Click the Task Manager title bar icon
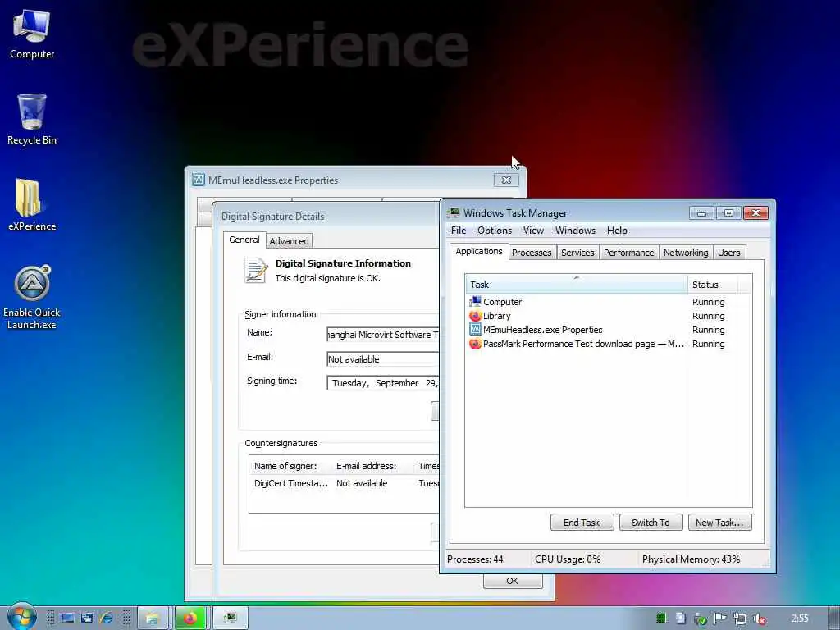This screenshot has height=630, width=840. click(x=454, y=212)
